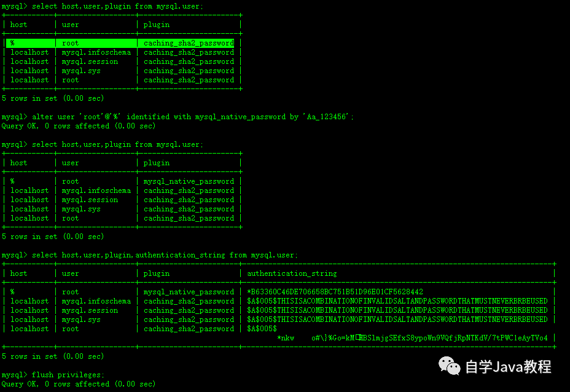Click host column header in authentication_string table
Screen dimensions: 570x392
18,273
